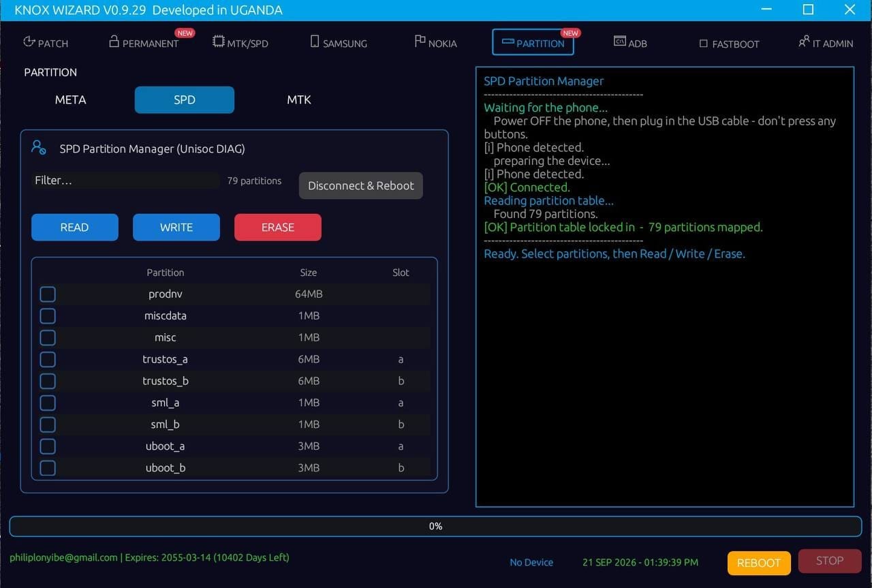872x588 pixels.
Task: Click the WRITE button
Action: pos(176,228)
